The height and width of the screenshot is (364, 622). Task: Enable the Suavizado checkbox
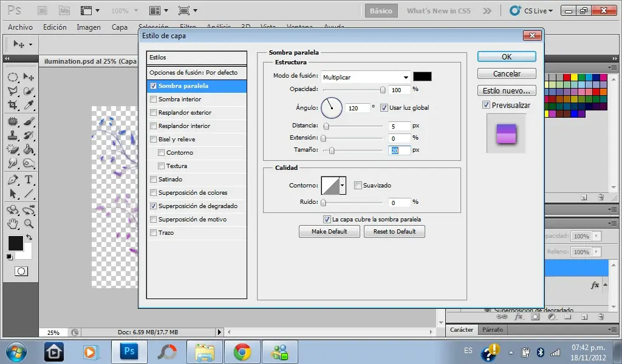(x=358, y=186)
